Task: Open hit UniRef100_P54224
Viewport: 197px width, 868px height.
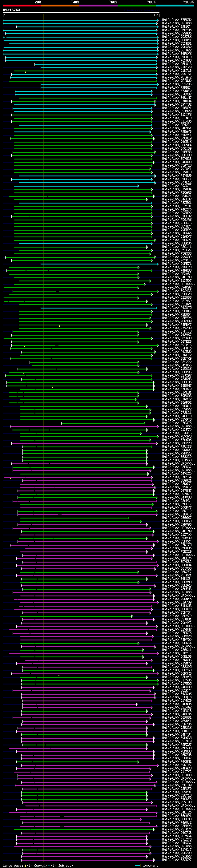Action: [x=176, y=125]
